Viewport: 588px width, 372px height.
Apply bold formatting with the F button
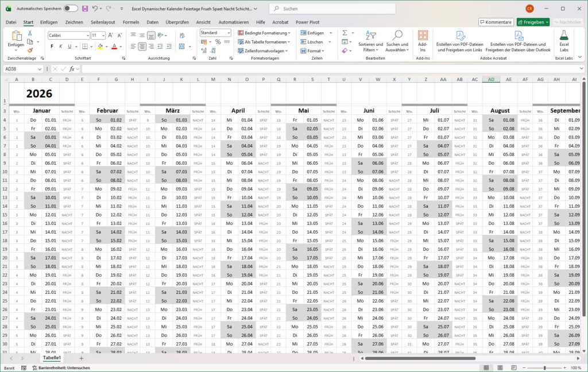click(x=52, y=46)
